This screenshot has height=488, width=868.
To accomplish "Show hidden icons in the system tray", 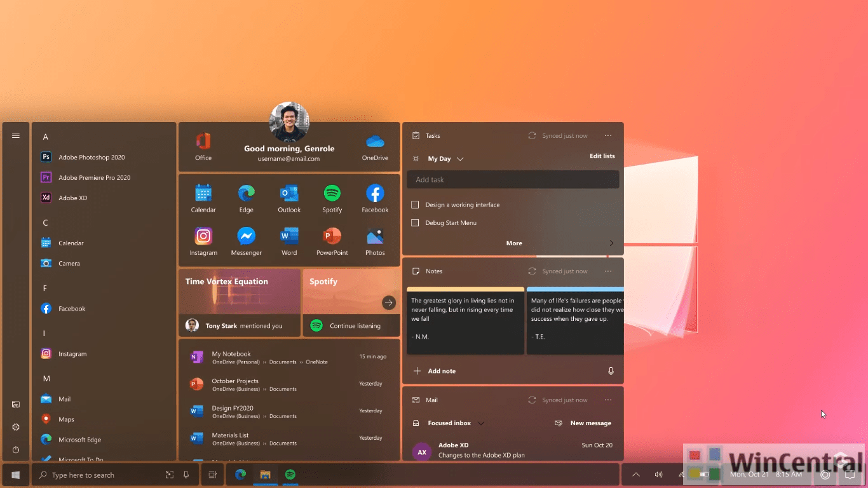I will [636, 475].
